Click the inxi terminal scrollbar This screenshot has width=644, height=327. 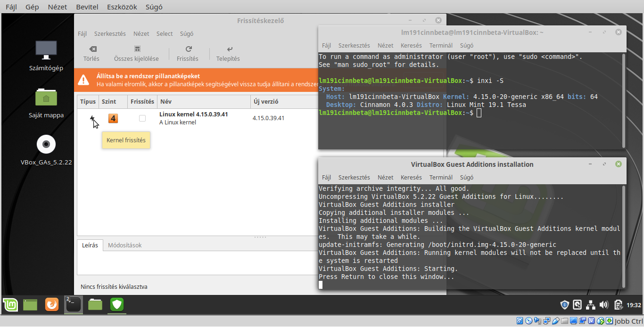[x=624, y=100]
